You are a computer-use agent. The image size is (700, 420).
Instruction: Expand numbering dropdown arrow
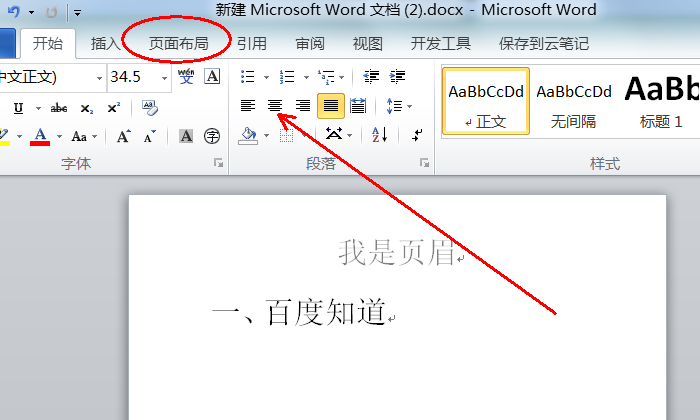click(306, 77)
